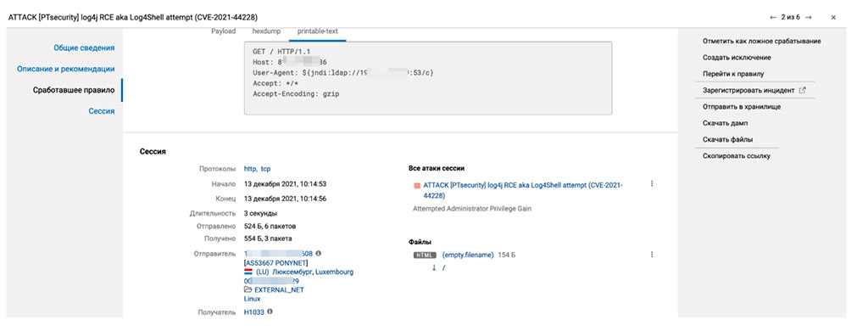Click the EXTERNAL_NET group link

point(279,290)
